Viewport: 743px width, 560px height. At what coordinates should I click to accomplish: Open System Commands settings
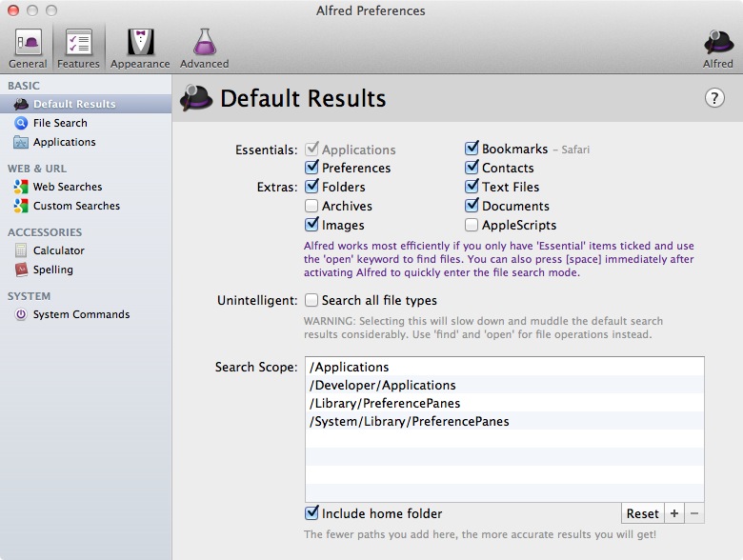86,314
